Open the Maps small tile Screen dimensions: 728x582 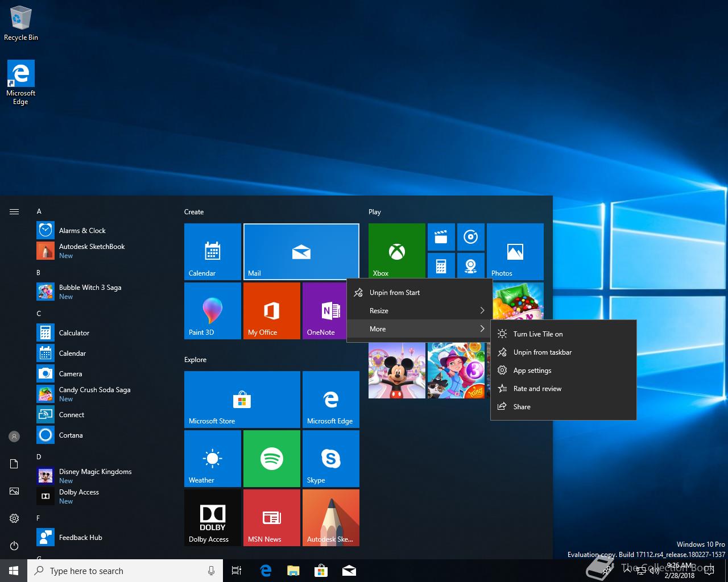click(x=471, y=265)
